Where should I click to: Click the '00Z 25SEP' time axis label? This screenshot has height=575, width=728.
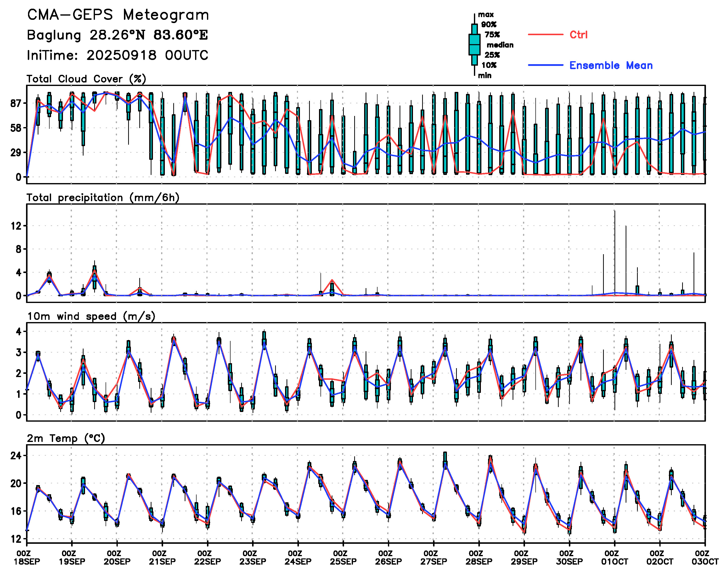[x=343, y=557]
